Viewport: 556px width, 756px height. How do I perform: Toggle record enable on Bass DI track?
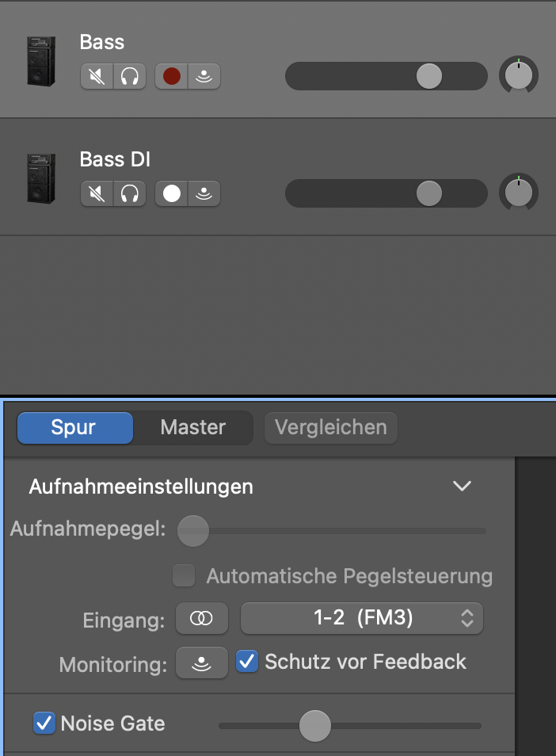pos(171,193)
